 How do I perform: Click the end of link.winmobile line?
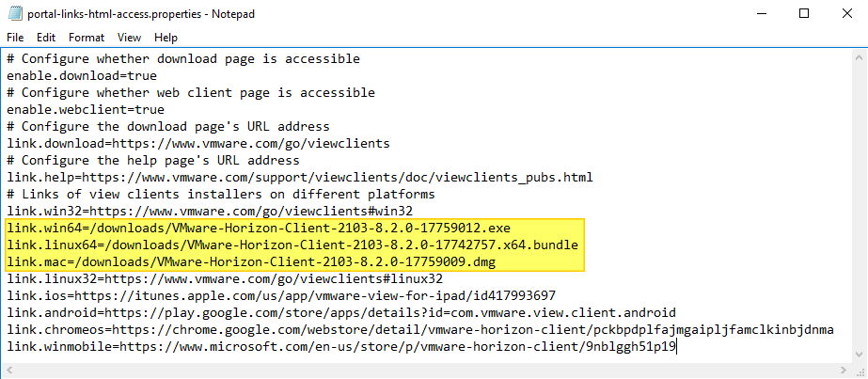[676, 347]
